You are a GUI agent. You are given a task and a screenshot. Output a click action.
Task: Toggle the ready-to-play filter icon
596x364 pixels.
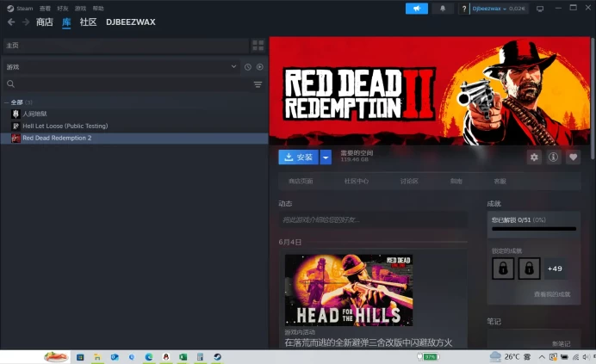(259, 67)
